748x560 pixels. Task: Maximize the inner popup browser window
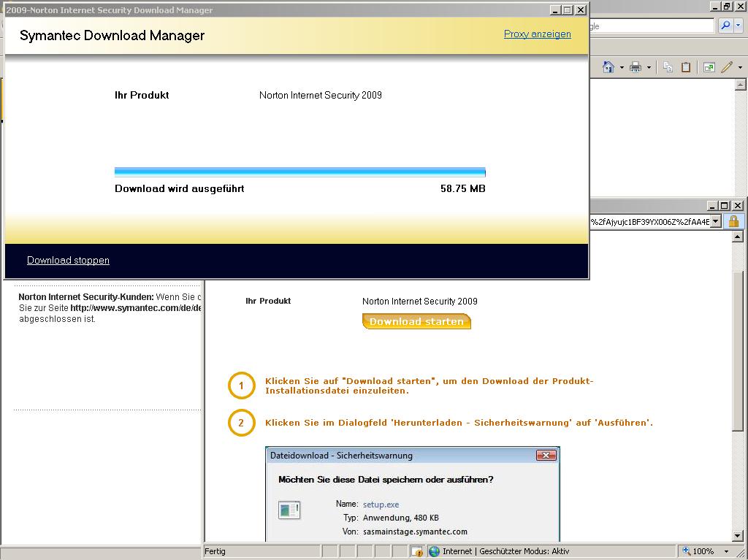(724, 206)
